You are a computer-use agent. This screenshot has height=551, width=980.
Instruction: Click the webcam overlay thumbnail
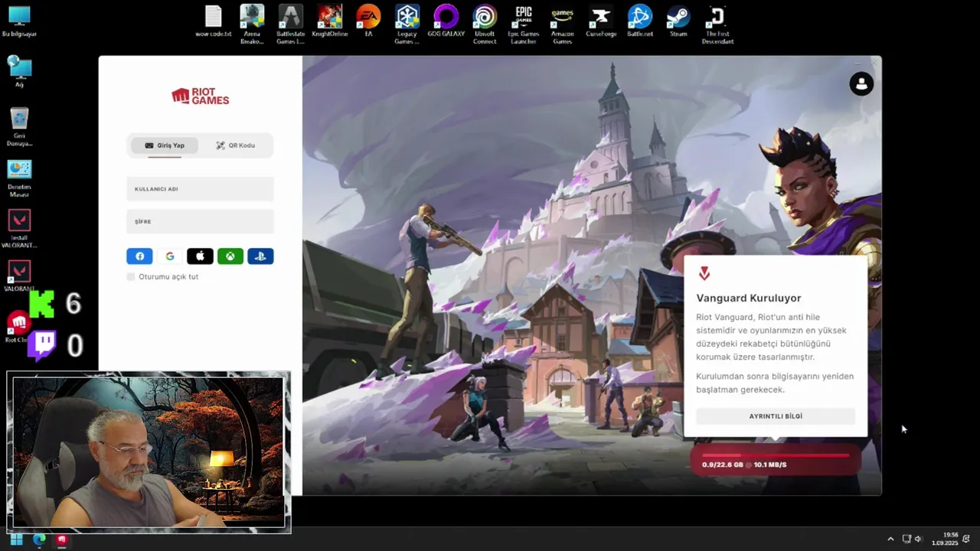coord(149,452)
